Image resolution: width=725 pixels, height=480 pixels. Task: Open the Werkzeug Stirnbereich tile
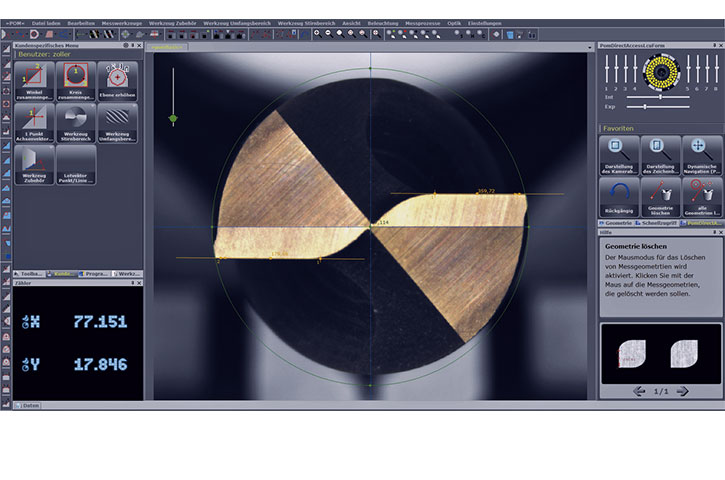click(x=75, y=123)
